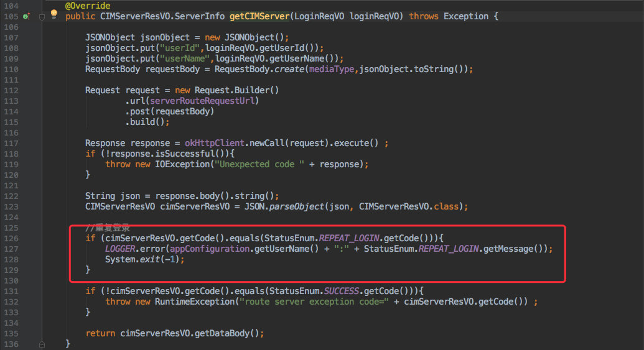
Task: Click RuntimeException on line 132
Action: [194, 302]
